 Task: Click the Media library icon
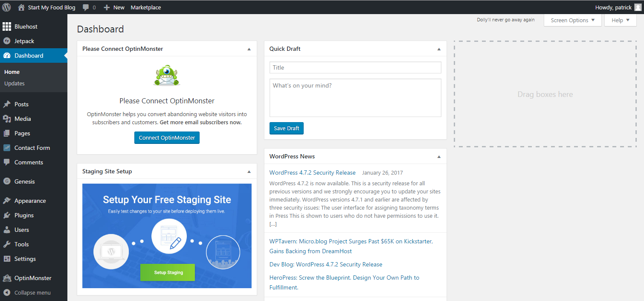[7, 119]
